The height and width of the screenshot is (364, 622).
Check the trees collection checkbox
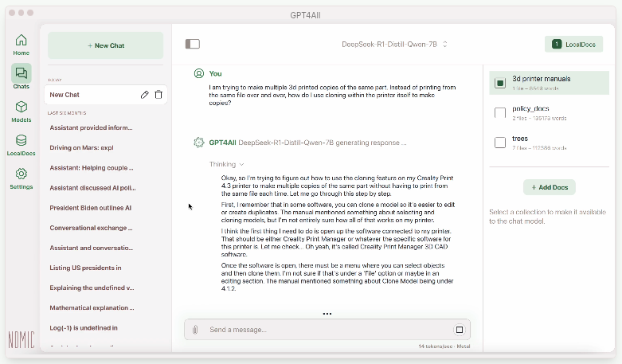(500, 143)
